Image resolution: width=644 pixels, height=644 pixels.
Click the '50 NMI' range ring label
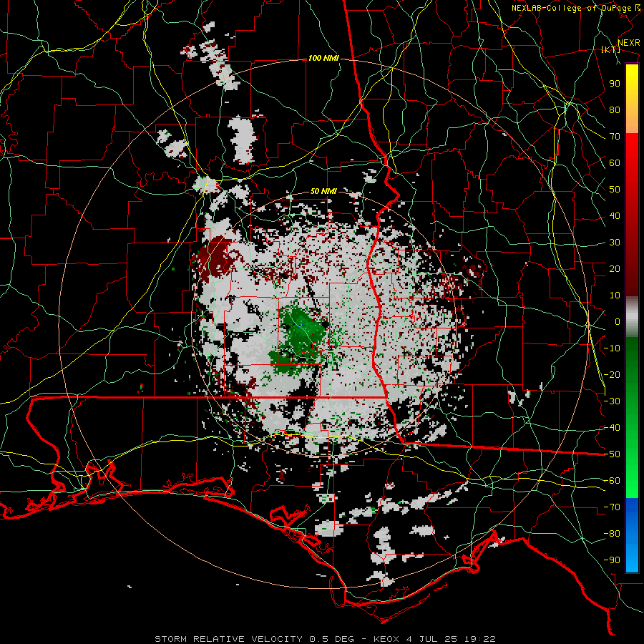[323, 191]
